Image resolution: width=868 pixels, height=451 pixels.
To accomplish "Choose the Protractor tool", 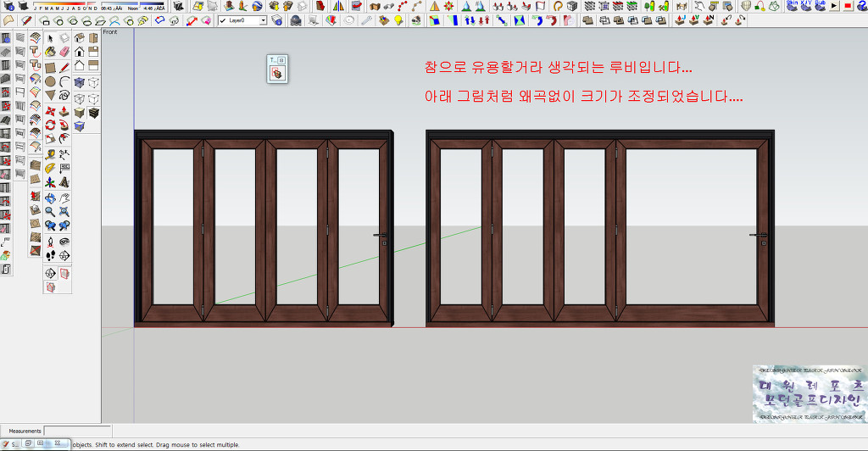I will click(x=50, y=168).
